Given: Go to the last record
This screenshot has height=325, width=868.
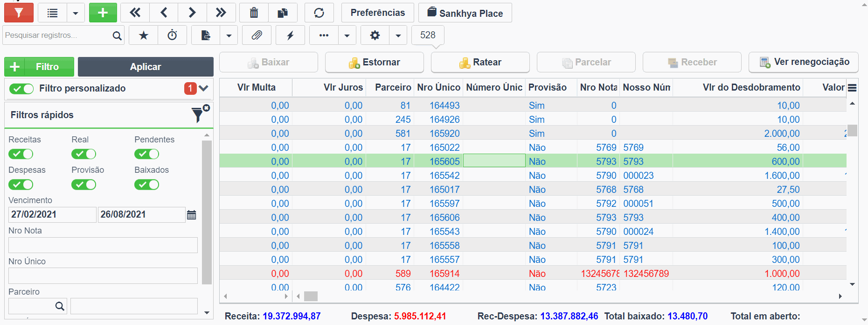Looking at the screenshot, I should click(x=221, y=13).
